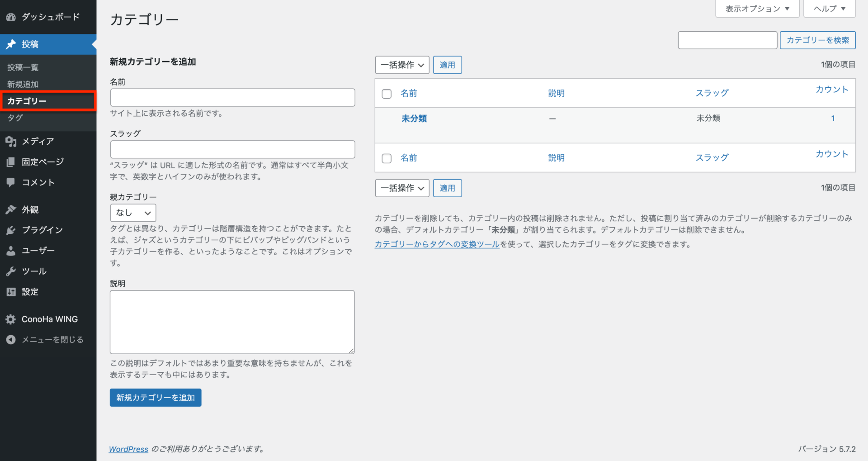Viewport: 868px width, 461px height.
Task: Click count 1 for 未分類 row
Action: [833, 119]
